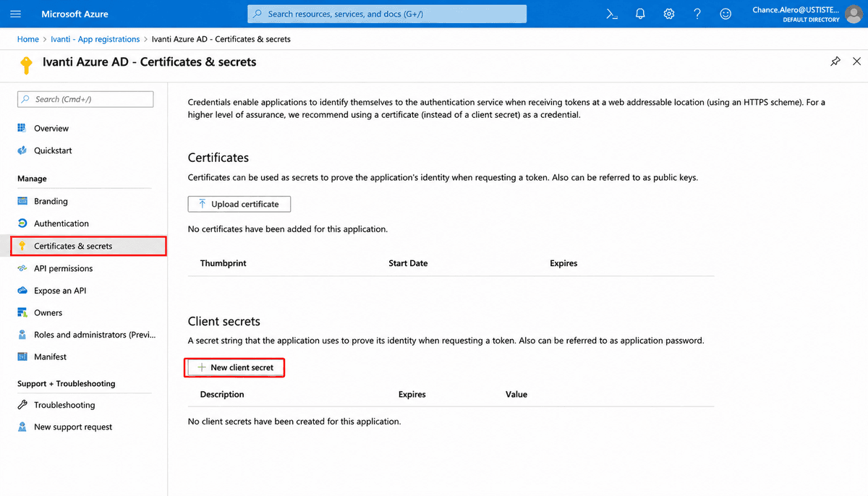
Task: Click the Manage heading in sidebar
Action: [32, 179]
